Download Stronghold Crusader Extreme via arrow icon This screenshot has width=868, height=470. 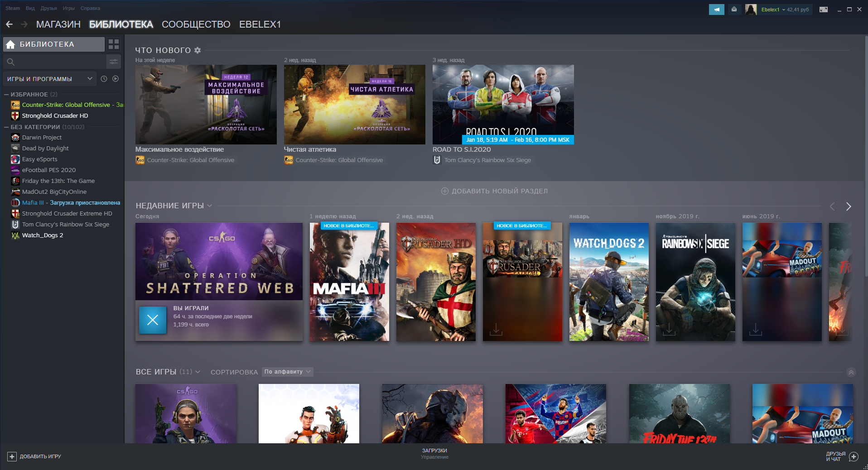pos(496,329)
